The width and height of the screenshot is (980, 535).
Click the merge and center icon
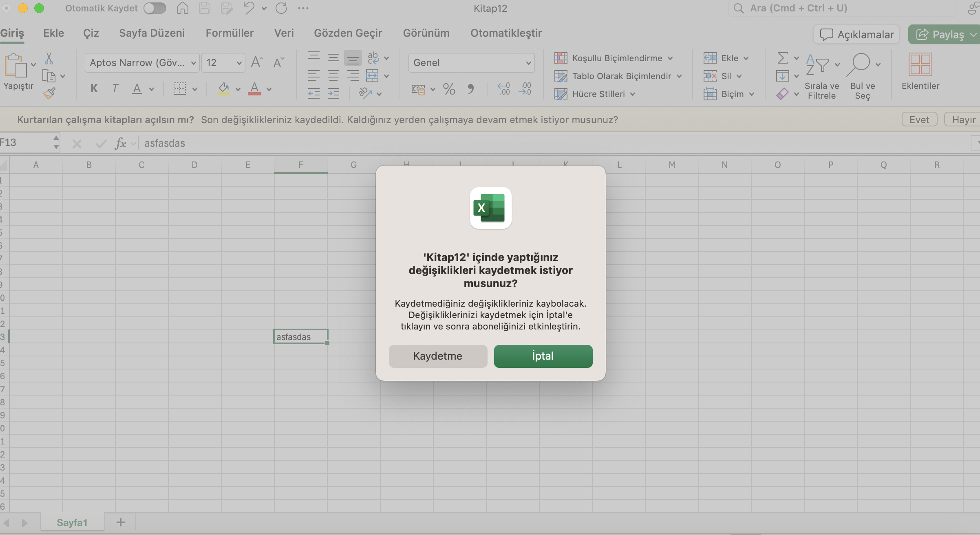[372, 75]
